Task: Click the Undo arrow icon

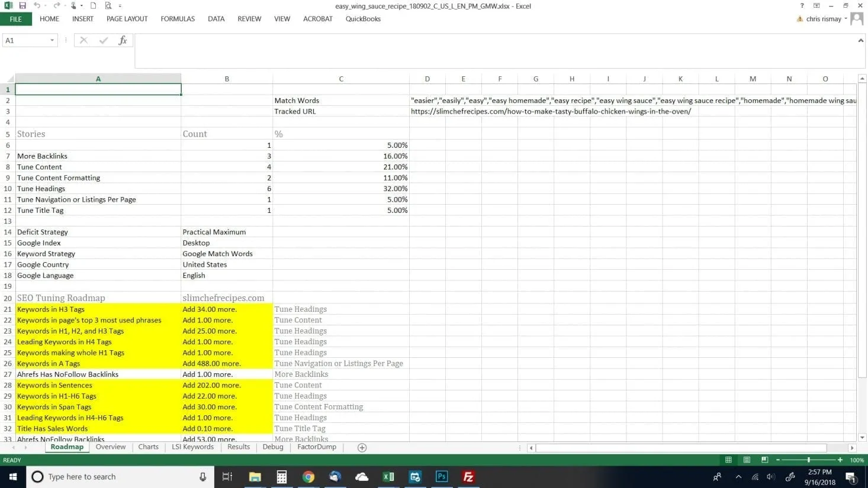Action: click(x=37, y=6)
